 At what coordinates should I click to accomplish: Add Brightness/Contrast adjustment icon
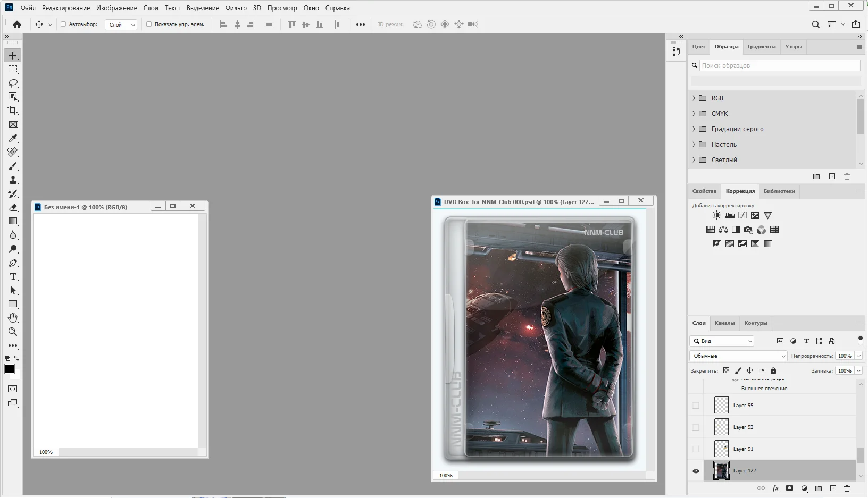tap(717, 215)
